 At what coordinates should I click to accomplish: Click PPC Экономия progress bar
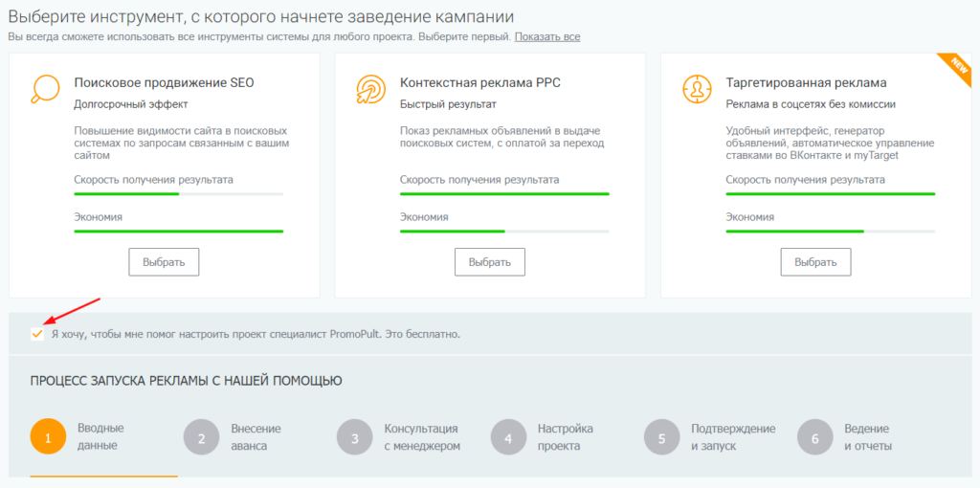click(504, 231)
